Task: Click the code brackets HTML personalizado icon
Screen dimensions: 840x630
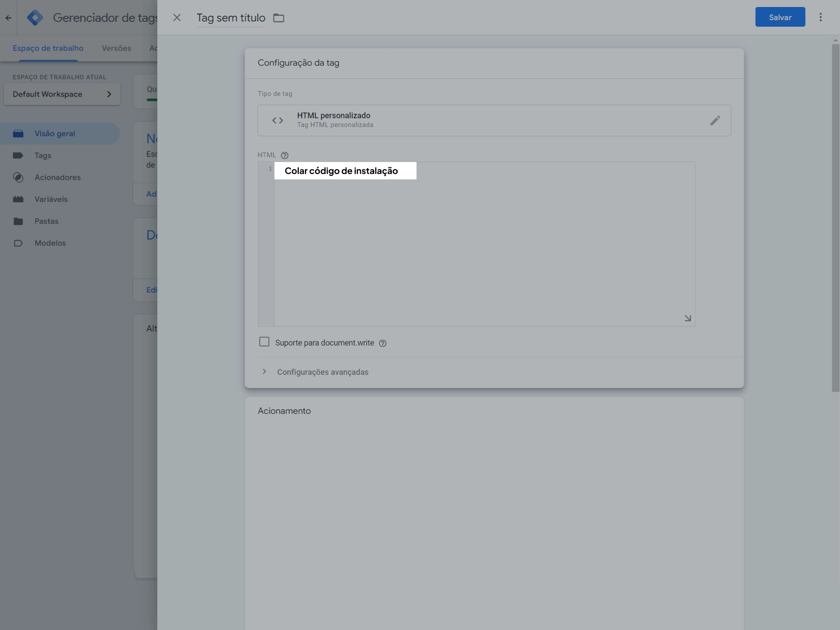Action: click(277, 120)
